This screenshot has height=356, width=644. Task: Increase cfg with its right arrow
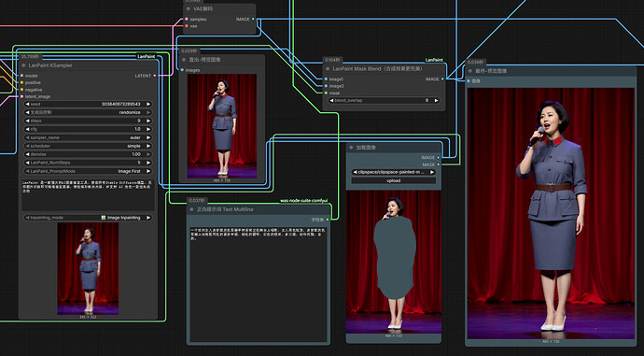tap(148, 129)
